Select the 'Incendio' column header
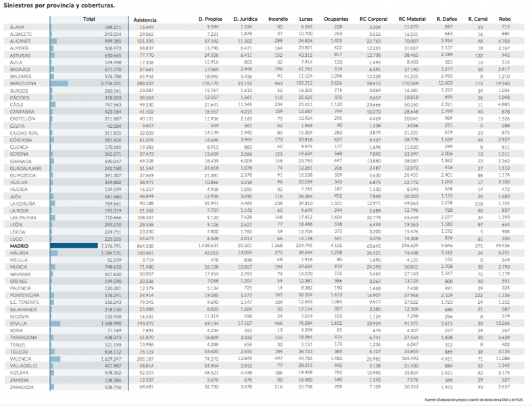 [279, 19]
